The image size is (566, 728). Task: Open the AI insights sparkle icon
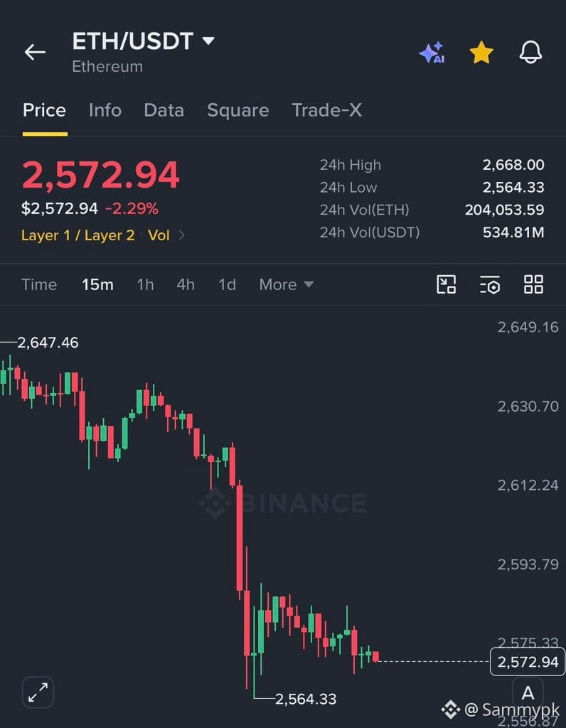432,52
